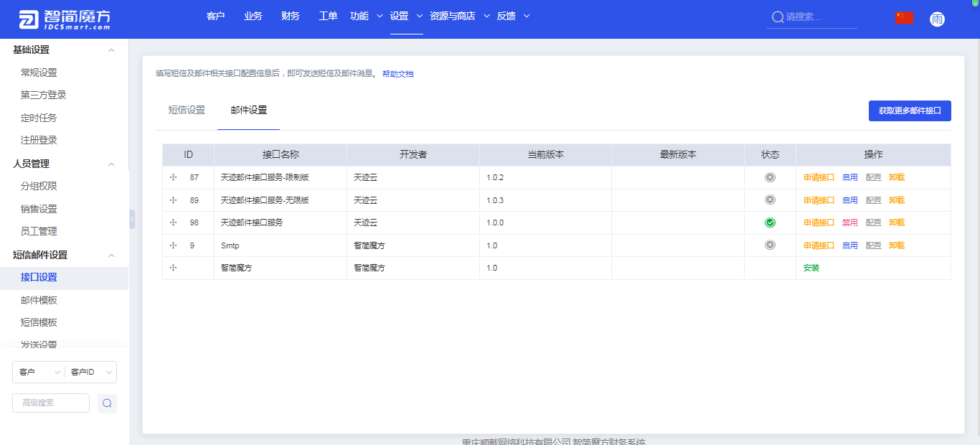
Task: Open the user avatar icon in the header
Action: click(x=937, y=19)
